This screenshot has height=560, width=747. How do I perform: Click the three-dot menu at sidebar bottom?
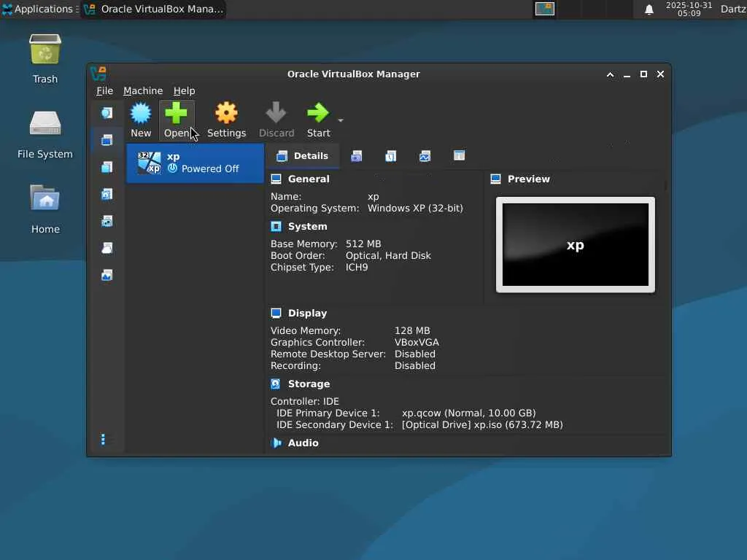pos(103,439)
